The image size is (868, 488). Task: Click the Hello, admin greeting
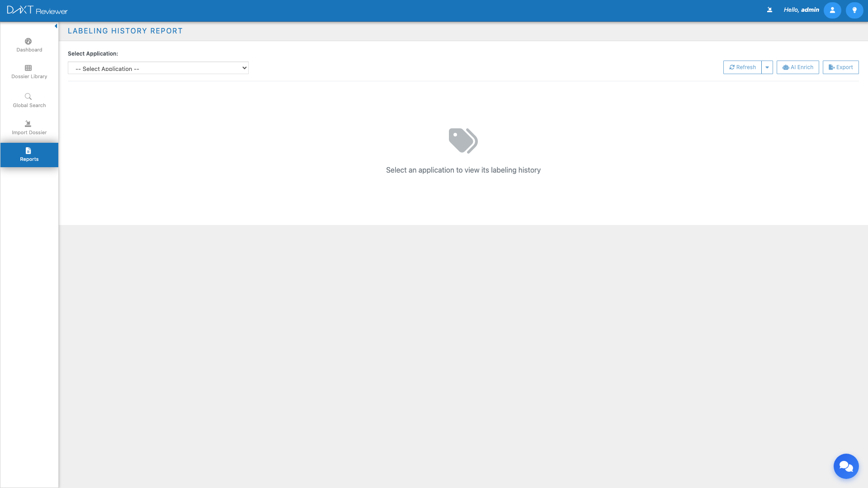pyautogui.click(x=801, y=10)
